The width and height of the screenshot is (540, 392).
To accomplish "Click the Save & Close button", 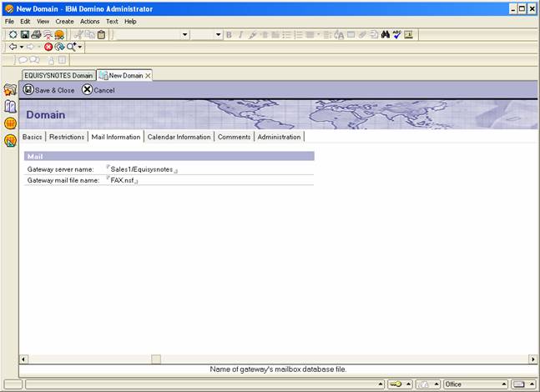I will coord(48,90).
